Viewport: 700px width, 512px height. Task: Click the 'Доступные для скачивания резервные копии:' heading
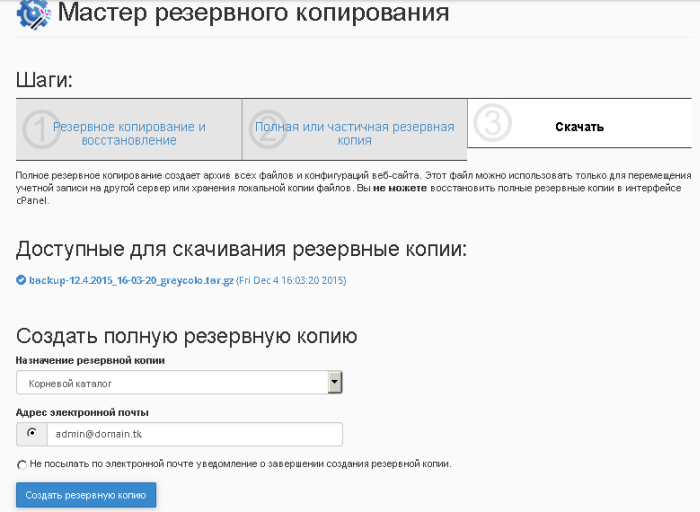[x=242, y=249]
